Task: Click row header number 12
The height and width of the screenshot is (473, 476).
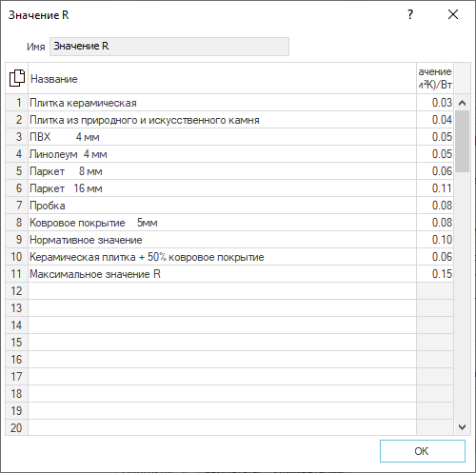Action: point(16,291)
